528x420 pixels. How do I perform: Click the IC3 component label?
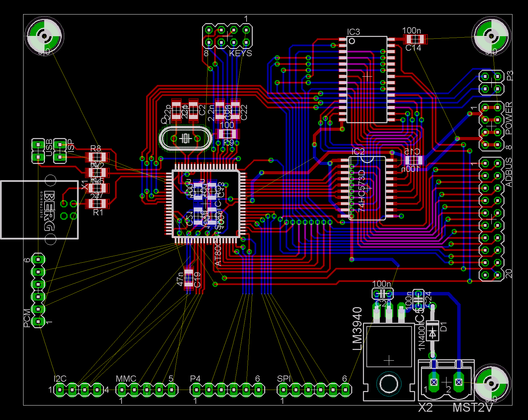point(353,32)
